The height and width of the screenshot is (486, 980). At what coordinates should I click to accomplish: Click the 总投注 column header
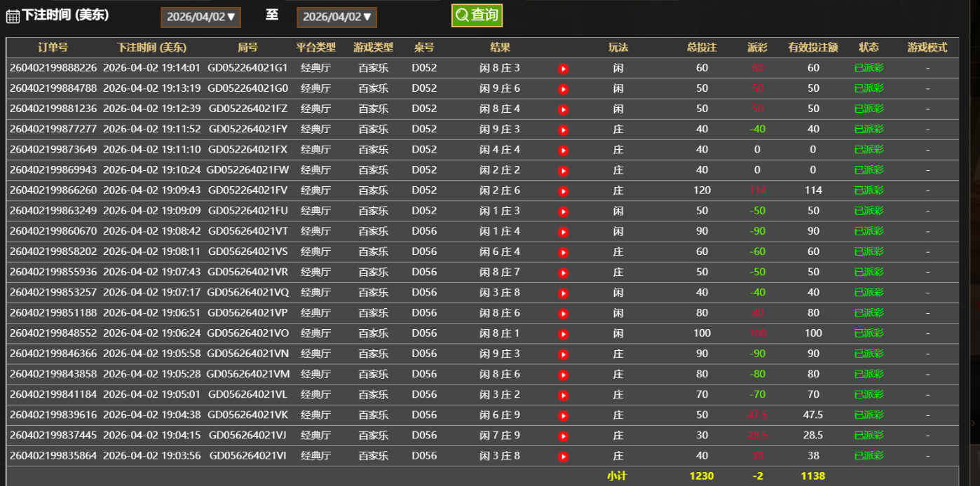pyautogui.click(x=702, y=48)
